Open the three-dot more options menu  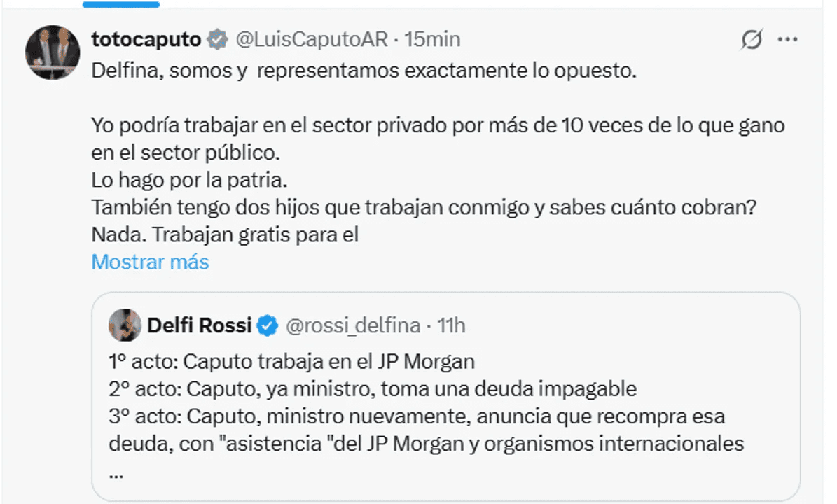pyautogui.click(x=788, y=40)
